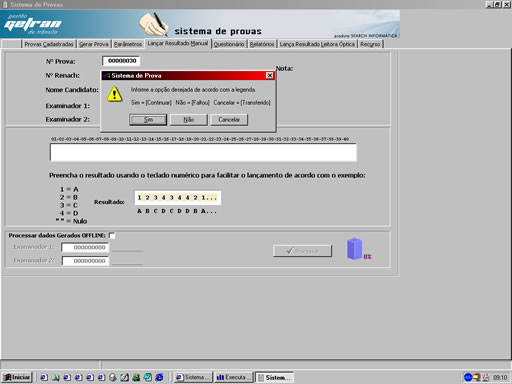512x384 pixels.
Task: Open the Recurso tab
Action: click(370, 44)
